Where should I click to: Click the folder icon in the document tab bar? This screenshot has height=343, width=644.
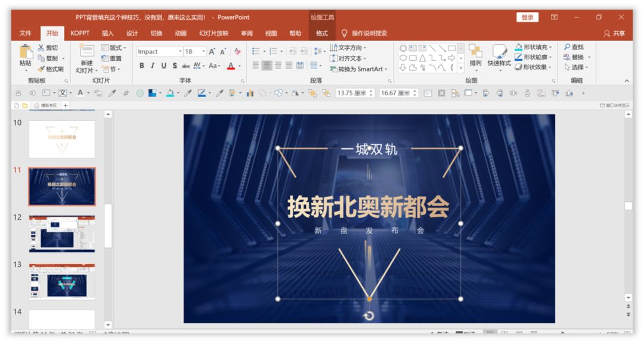coord(25,105)
